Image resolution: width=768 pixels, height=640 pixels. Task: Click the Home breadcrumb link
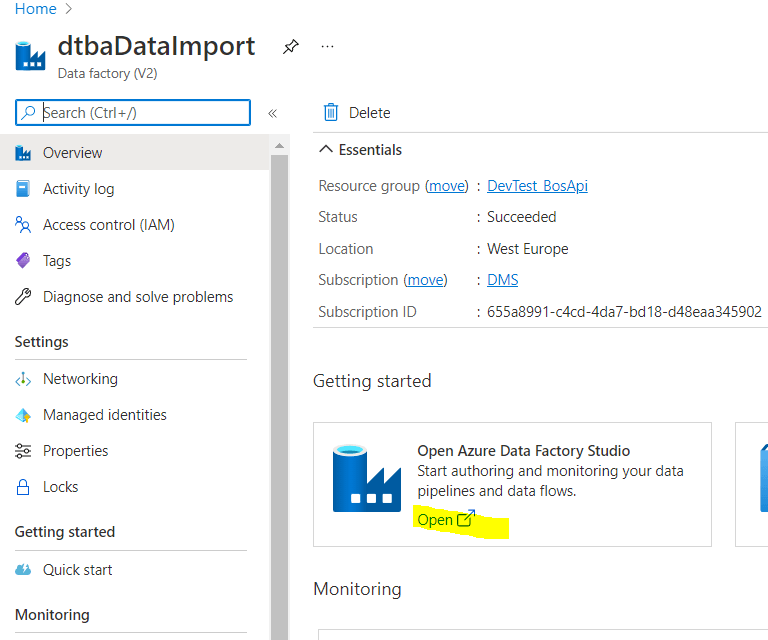[x=35, y=9]
